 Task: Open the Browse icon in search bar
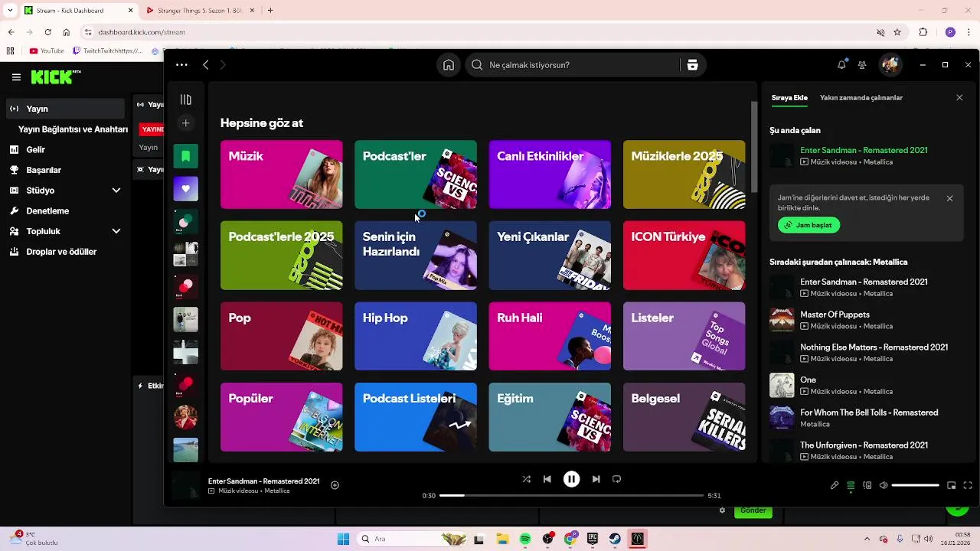[693, 65]
